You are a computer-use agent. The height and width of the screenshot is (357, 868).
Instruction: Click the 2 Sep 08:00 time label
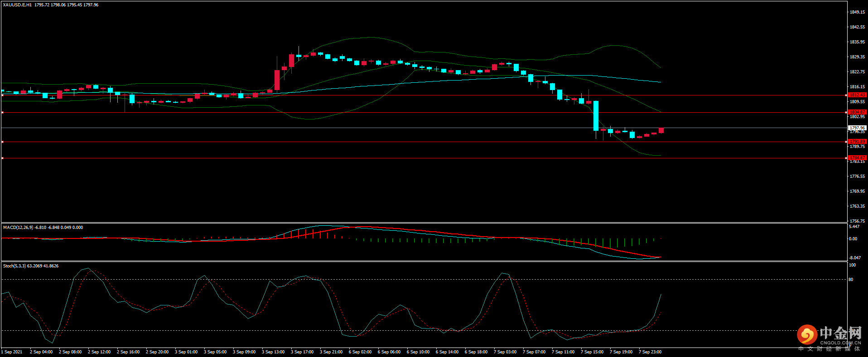pos(70,352)
